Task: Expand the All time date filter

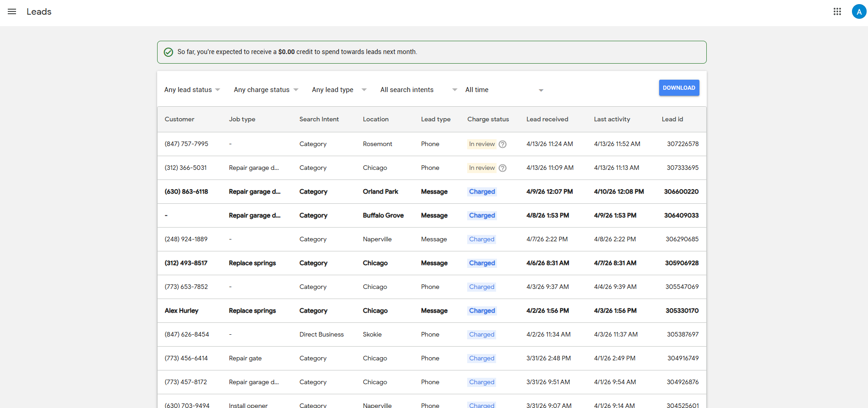Action: coord(504,90)
